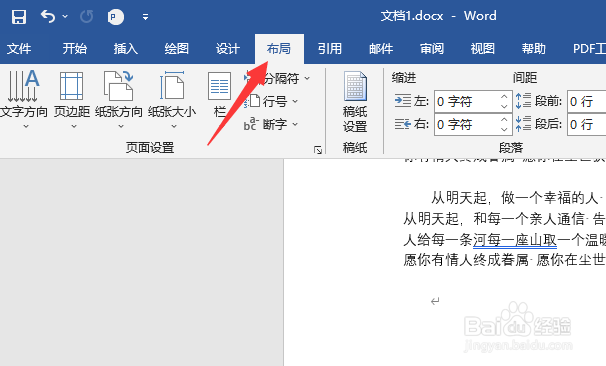Open the 帮助 tab
The width and height of the screenshot is (606, 366).
tap(534, 49)
